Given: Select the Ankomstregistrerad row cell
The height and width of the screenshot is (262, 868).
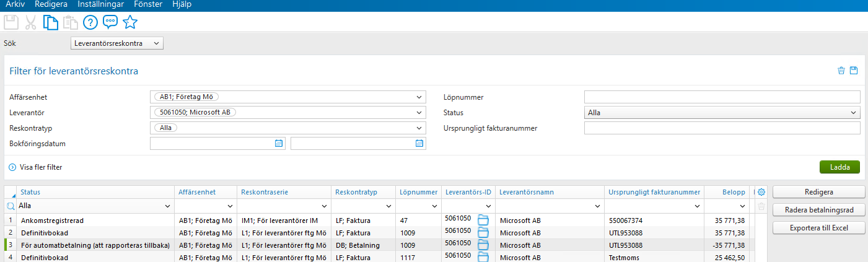Looking at the screenshot, I should click(x=96, y=220).
